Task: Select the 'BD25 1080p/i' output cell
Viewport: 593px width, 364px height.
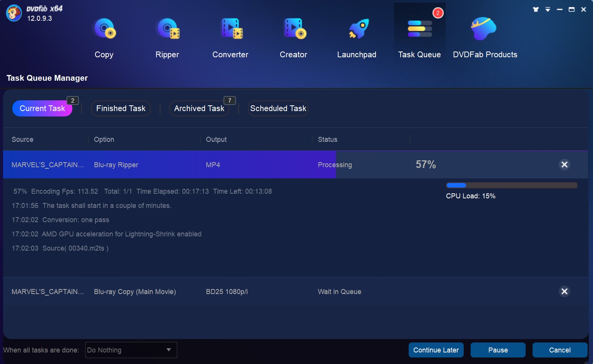Action: point(227,292)
